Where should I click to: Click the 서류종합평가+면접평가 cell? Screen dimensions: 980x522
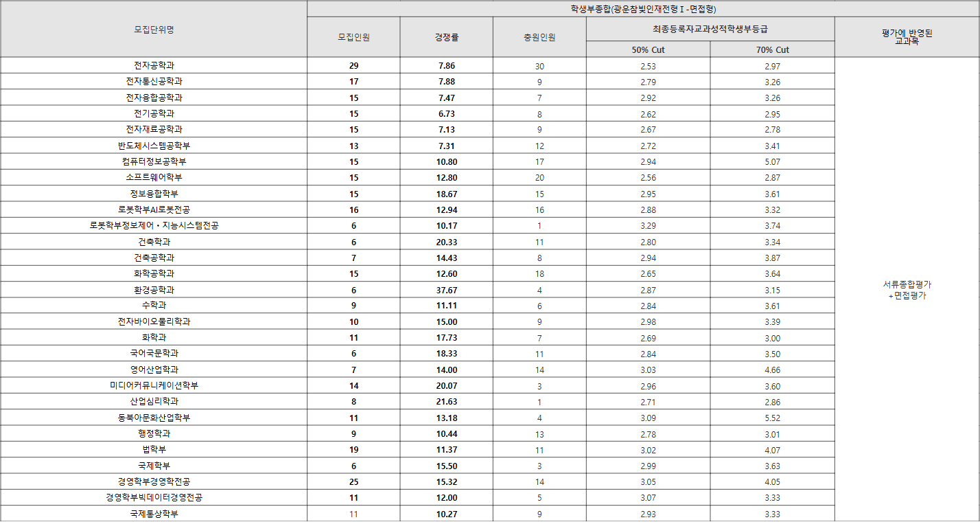point(907,290)
